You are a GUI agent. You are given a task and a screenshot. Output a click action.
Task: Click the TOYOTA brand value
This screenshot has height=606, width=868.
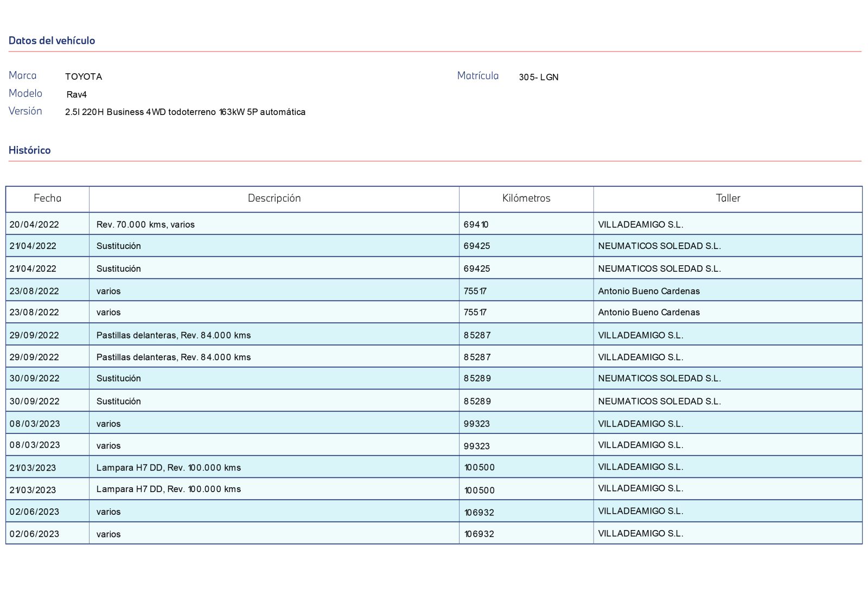84,76
